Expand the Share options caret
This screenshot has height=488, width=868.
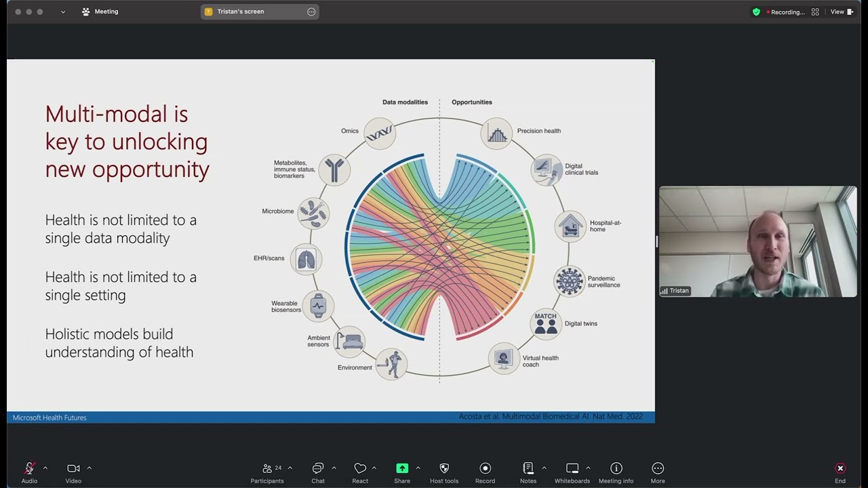coord(418,468)
